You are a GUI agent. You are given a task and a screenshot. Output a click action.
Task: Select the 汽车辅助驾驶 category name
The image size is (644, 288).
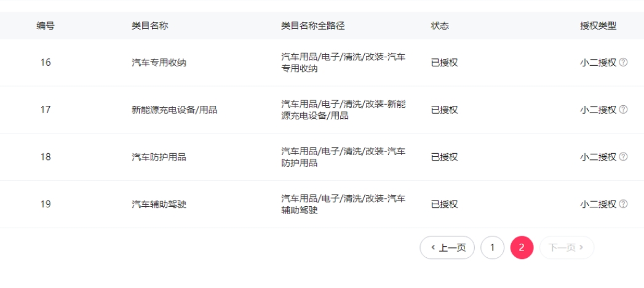[x=159, y=204]
